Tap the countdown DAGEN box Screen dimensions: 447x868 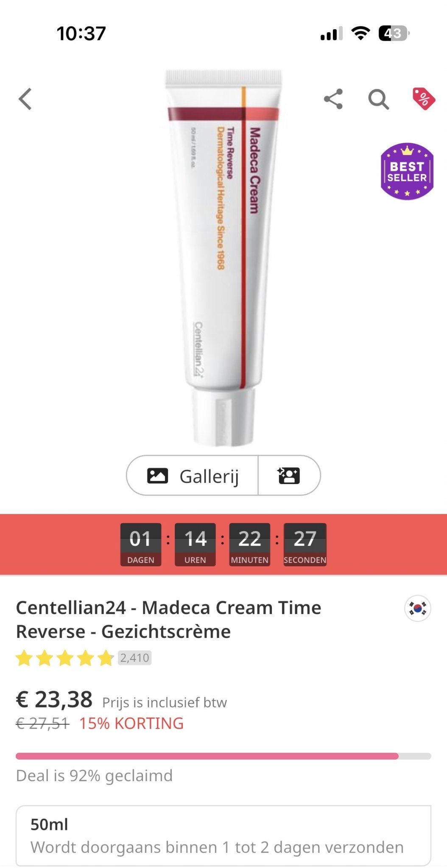141,545
